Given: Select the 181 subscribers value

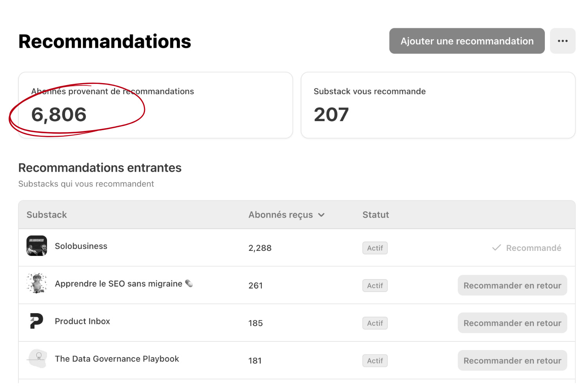Looking at the screenshot, I should pos(255,361).
